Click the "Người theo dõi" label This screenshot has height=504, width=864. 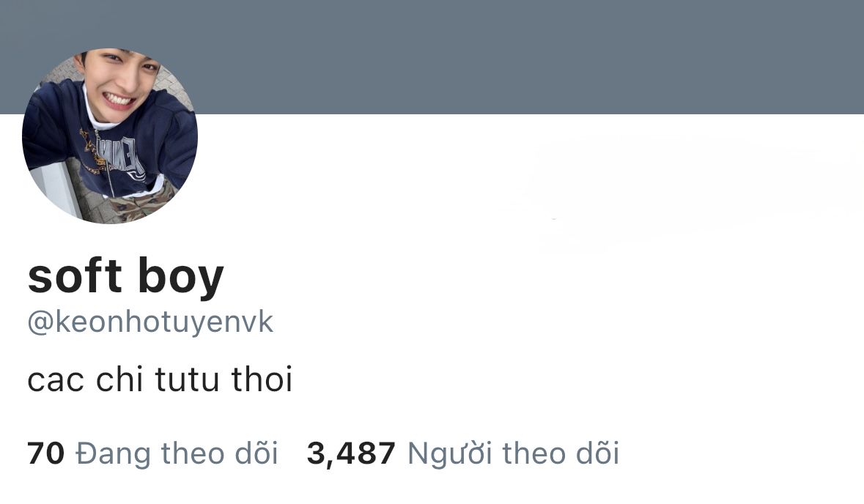(x=514, y=454)
